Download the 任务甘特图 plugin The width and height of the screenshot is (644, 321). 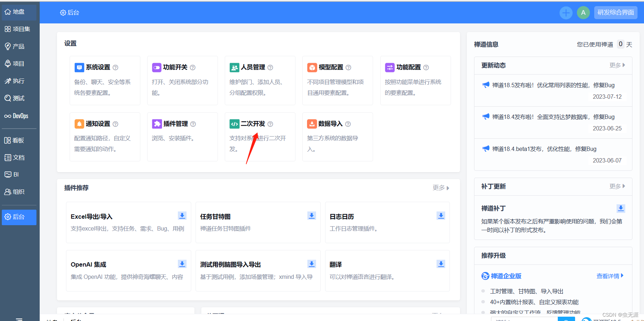point(312,216)
